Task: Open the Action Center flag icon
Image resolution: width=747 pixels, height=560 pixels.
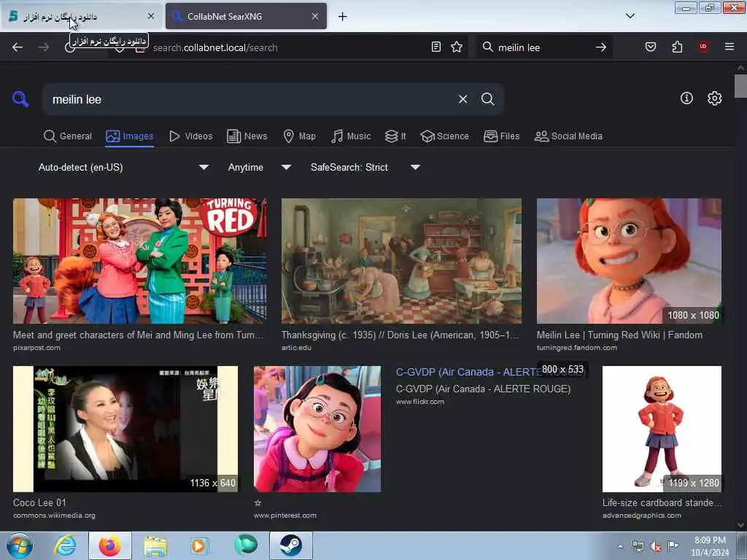Action: coord(673,546)
